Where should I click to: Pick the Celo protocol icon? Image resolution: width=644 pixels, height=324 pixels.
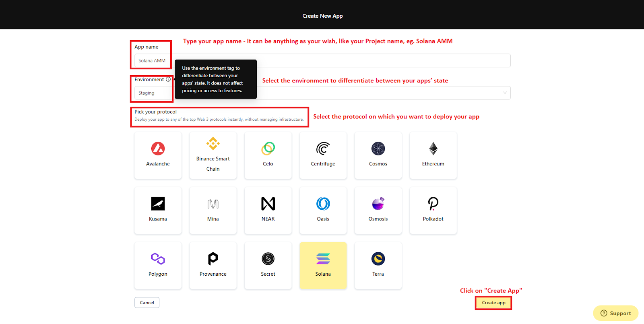[268, 149]
